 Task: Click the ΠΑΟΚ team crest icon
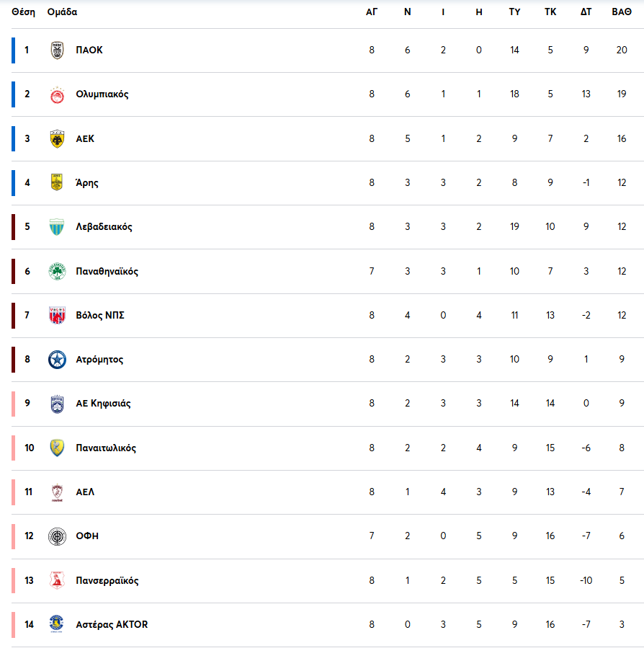pyautogui.click(x=57, y=50)
